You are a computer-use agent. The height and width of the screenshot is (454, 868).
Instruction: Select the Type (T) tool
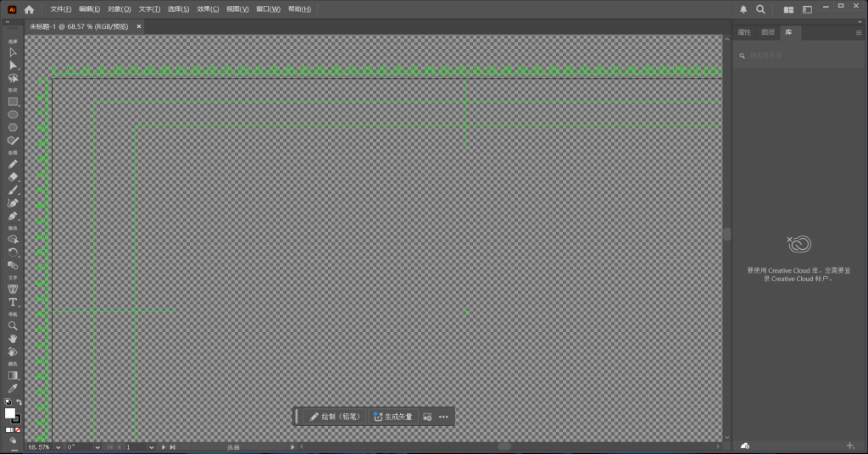coord(13,302)
